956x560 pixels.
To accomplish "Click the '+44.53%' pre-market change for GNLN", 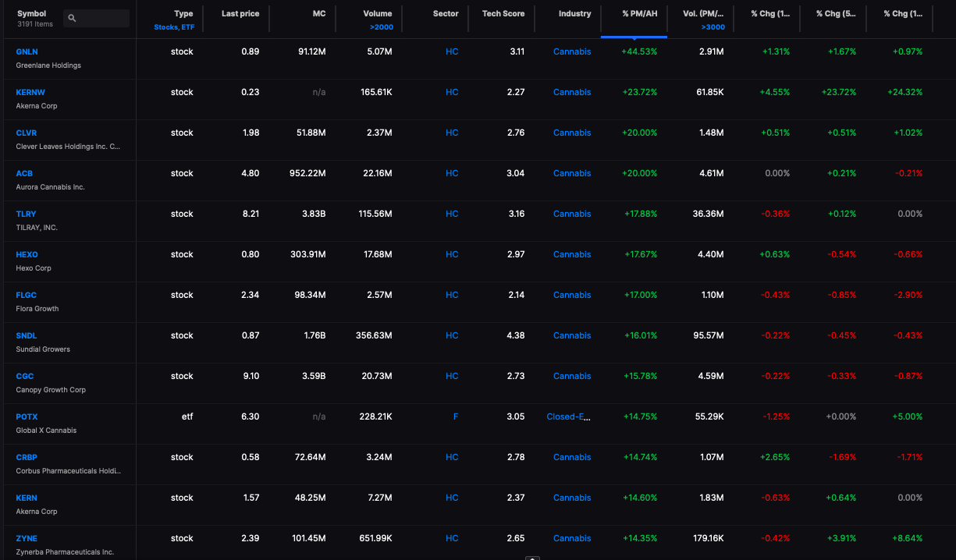I will click(639, 51).
